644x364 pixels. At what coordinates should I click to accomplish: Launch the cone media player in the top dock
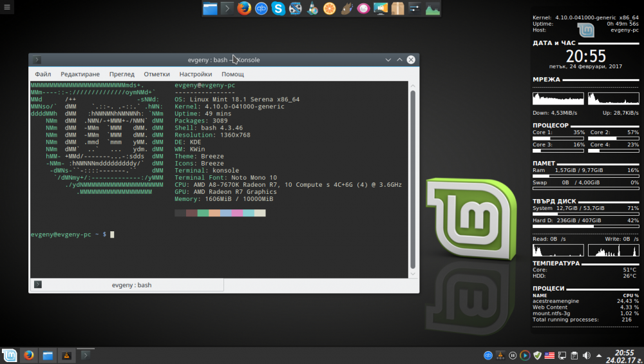(312, 8)
